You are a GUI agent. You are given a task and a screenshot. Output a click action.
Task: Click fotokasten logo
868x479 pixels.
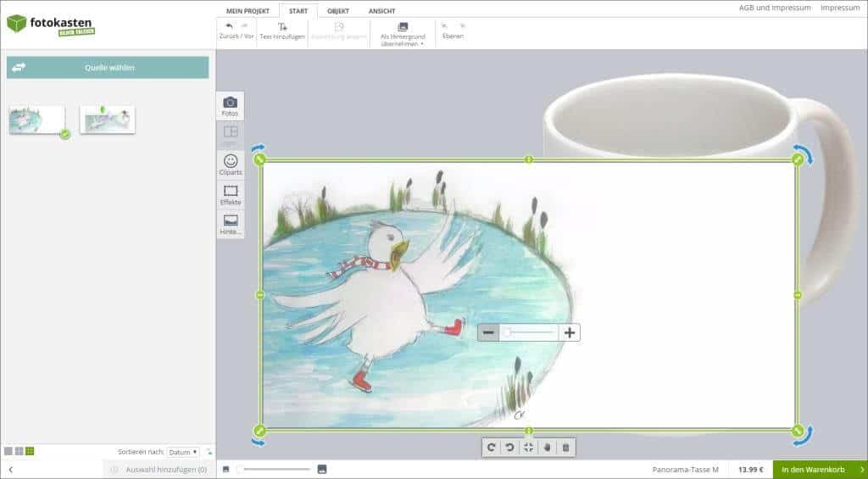pos(50,25)
